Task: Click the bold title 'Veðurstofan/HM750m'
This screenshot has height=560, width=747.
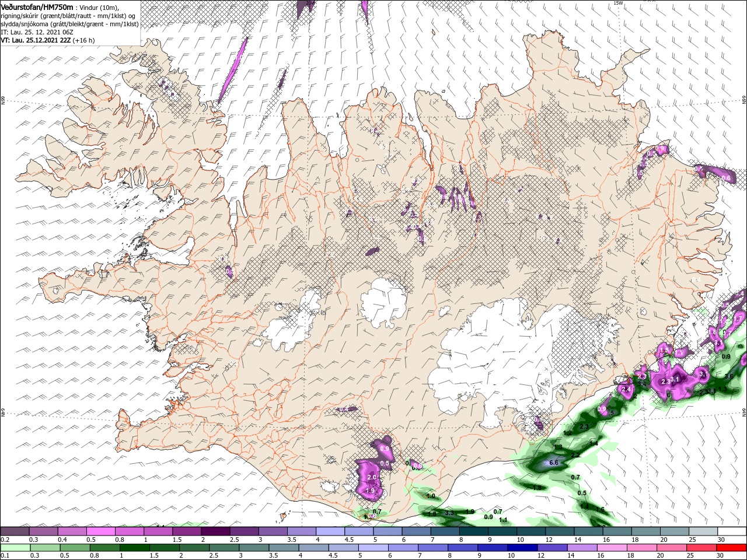Action: (x=37, y=6)
